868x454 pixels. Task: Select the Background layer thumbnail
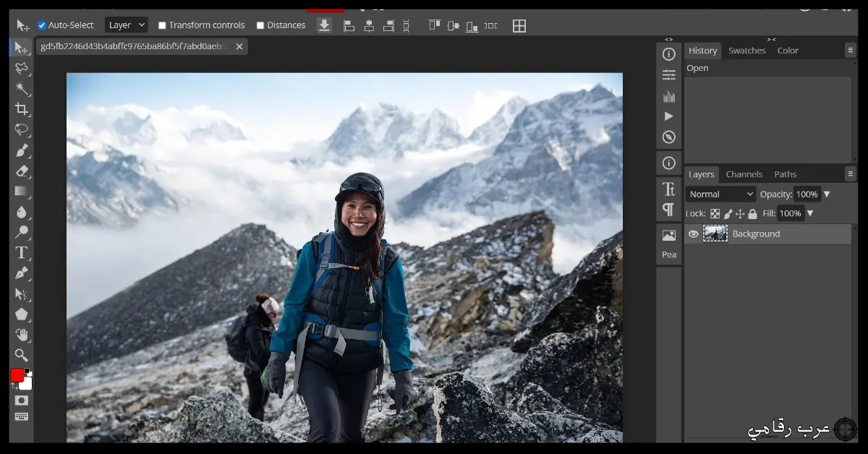[716, 233]
